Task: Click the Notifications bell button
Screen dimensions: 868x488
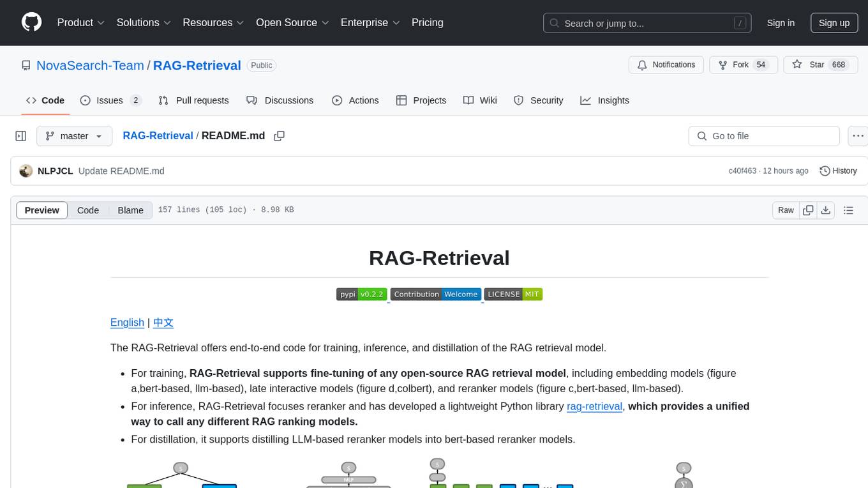Action: click(x=666, y=65)
